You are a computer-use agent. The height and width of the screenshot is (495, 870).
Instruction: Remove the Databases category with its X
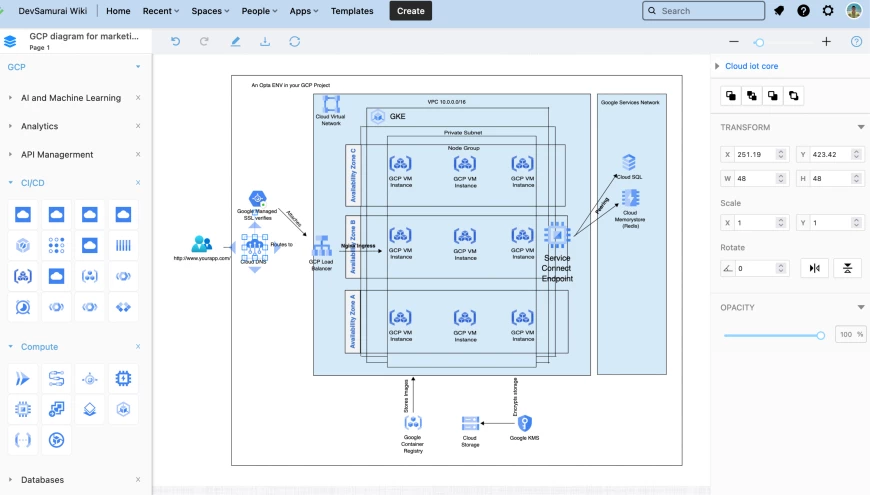tap(138, 479)
